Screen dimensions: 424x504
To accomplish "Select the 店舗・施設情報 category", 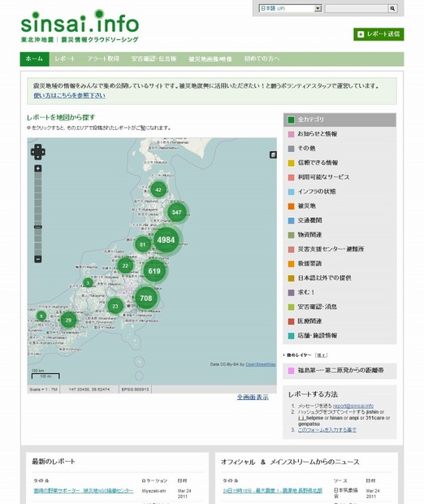I will (x=340, y=336).
